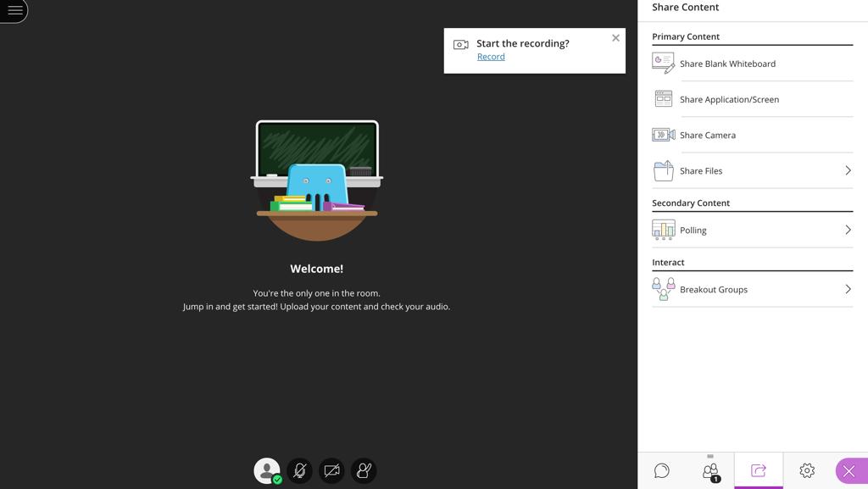This screenshot has width=868, height=489.
Task: Toggle the raise hand button
Action: click(x=364, y=470)
